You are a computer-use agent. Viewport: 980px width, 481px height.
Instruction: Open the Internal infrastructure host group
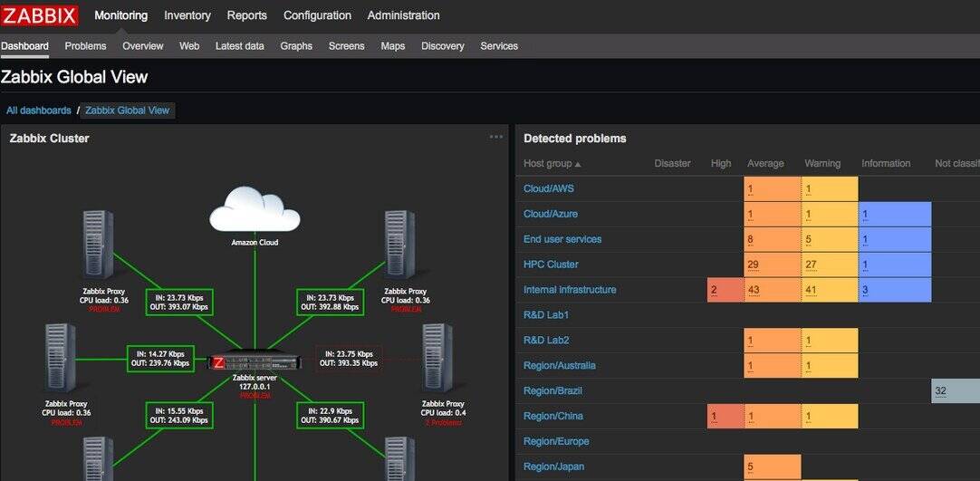point(569,290)
